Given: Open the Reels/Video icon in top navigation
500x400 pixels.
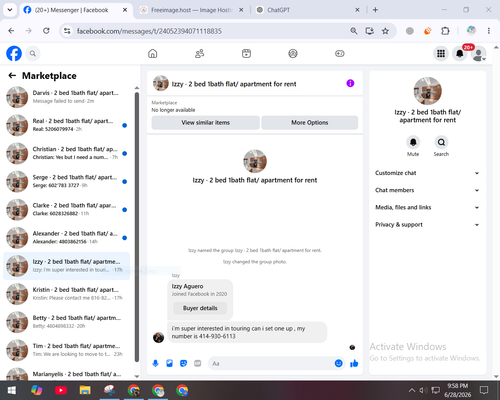Looking at the screenshot, I should 246,53.
